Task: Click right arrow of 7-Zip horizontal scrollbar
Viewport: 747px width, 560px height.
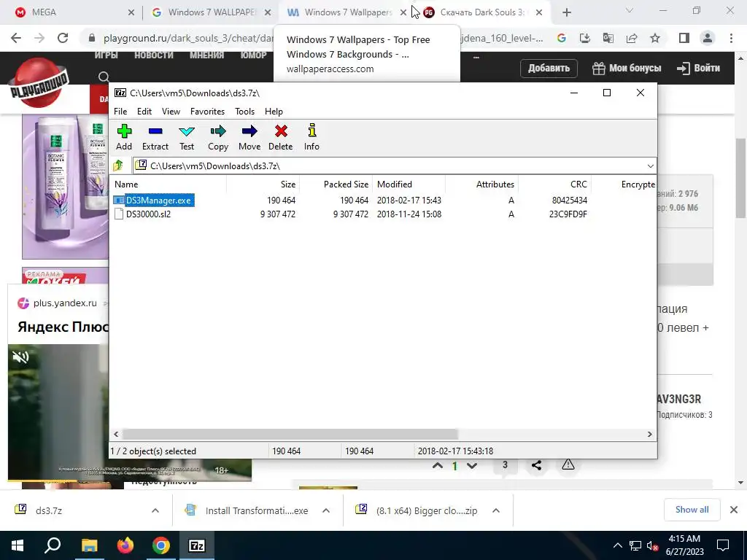Action: (x=650, y=435)
